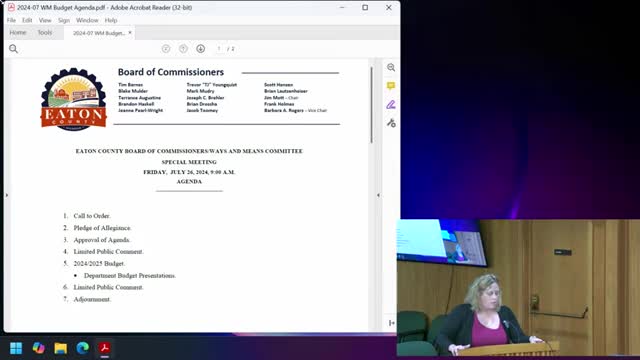Open the yellow comment tool

tap(391, 86)
